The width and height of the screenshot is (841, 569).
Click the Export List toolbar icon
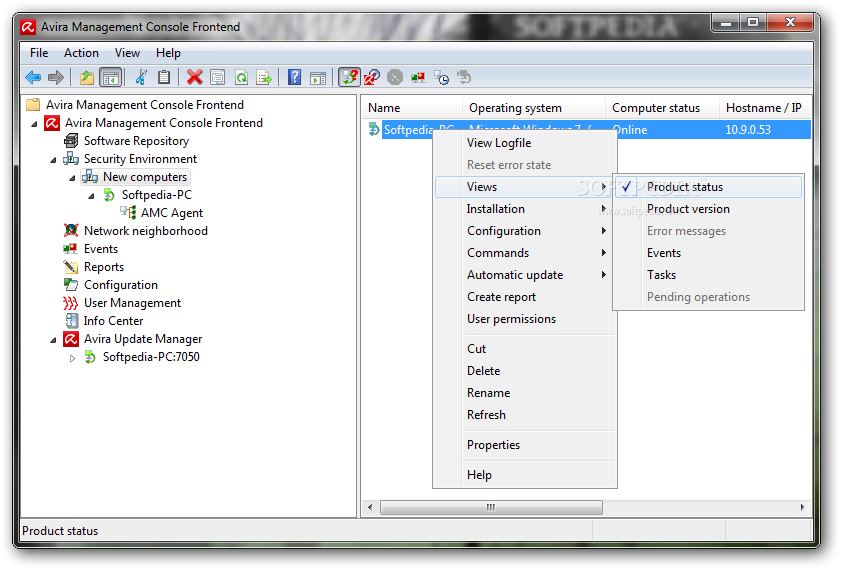264,77
